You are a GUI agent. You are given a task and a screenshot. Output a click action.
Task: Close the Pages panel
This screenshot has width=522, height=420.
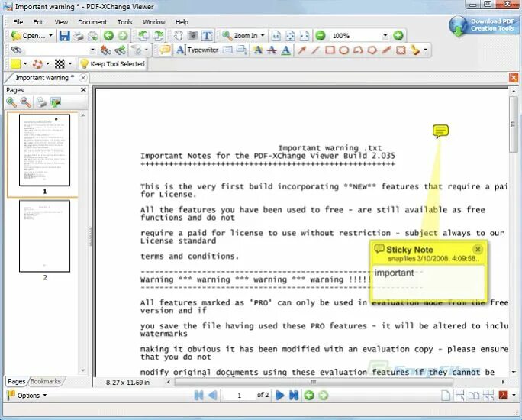[x=83, y=89]
